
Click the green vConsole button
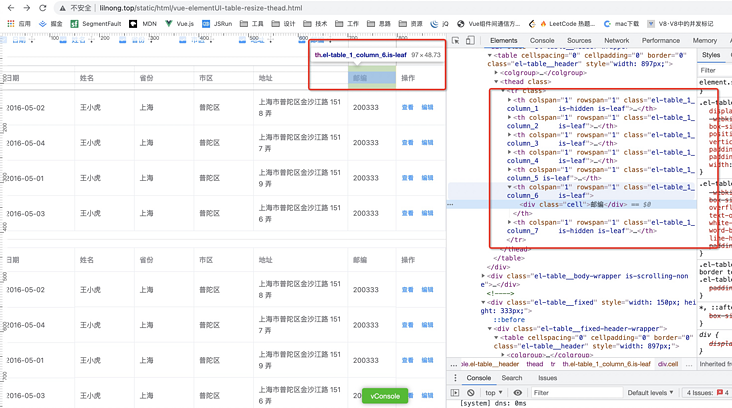(385, 396)
